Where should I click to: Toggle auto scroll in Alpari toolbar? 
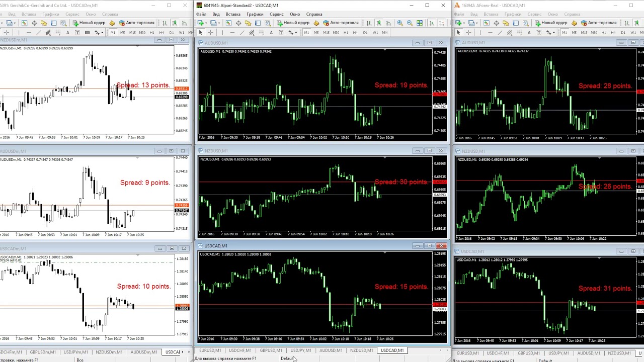click(432, 23)
